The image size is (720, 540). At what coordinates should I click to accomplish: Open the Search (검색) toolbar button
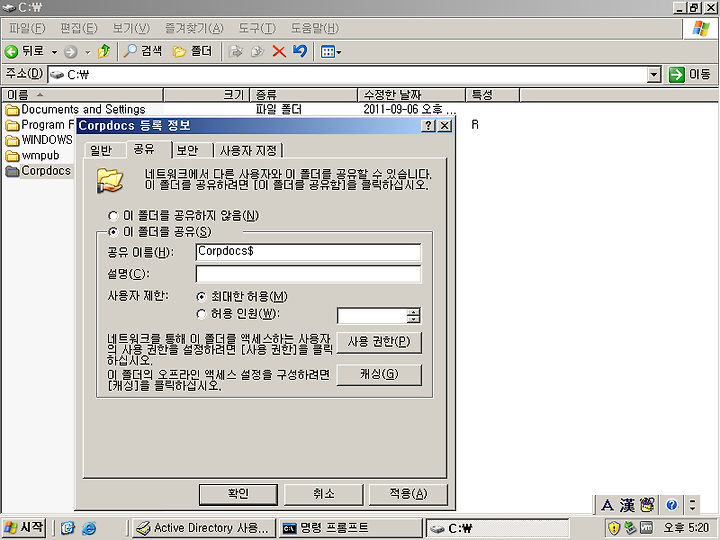click(143, 51)
